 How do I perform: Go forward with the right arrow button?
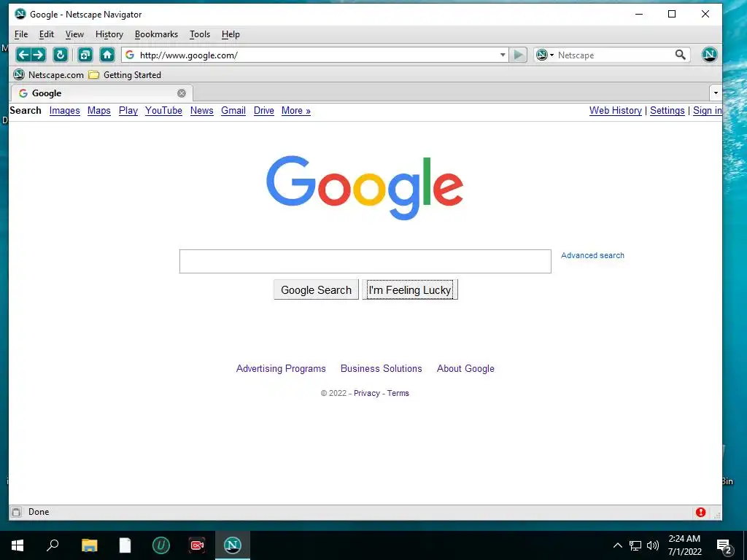point(39,55)
